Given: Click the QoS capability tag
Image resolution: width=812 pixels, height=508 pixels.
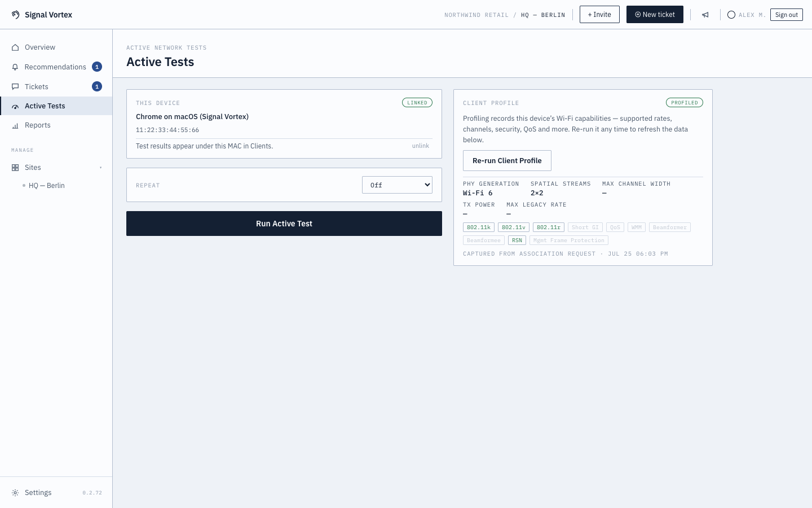Looking at the screenshot, I should [x=615, y=227].
